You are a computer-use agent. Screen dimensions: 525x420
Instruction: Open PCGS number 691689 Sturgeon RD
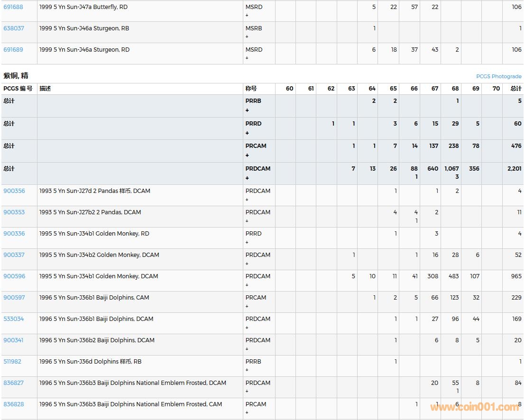pos(13,50)
